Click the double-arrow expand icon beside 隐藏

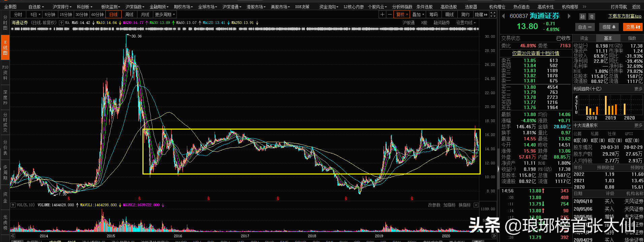click(486, 15)
